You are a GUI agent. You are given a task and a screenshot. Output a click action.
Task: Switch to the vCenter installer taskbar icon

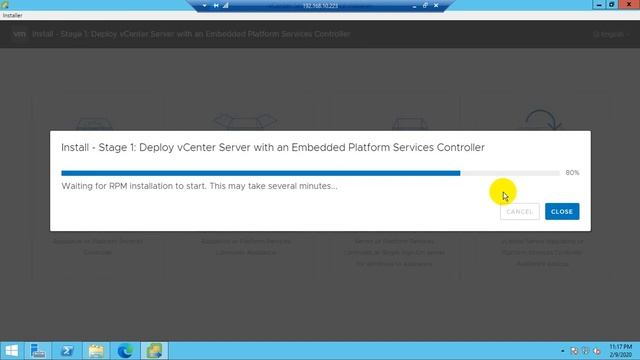point(154,351)
